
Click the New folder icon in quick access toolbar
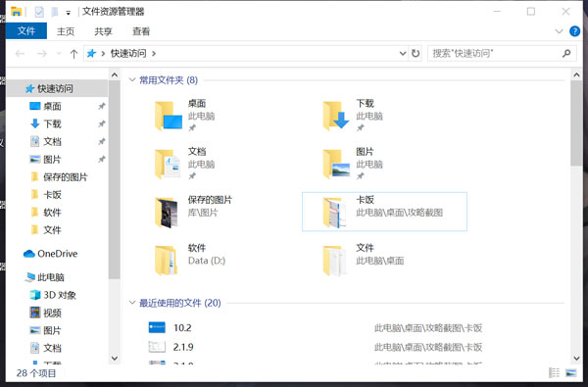point(55,12)
